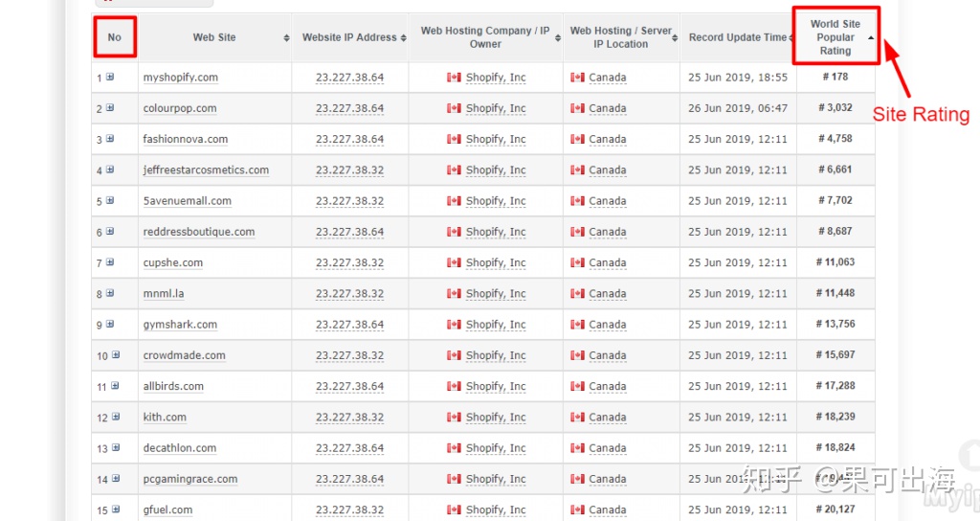Click Canada in decathlon.com row
This screenshot has height=521, width=980.
tap(608, 448)
